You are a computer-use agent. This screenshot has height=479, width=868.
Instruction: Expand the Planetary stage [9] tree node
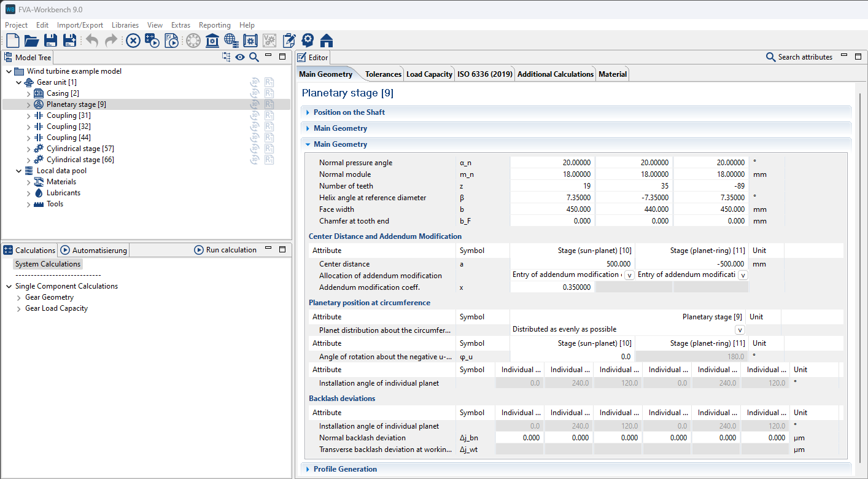coord(29,105)
